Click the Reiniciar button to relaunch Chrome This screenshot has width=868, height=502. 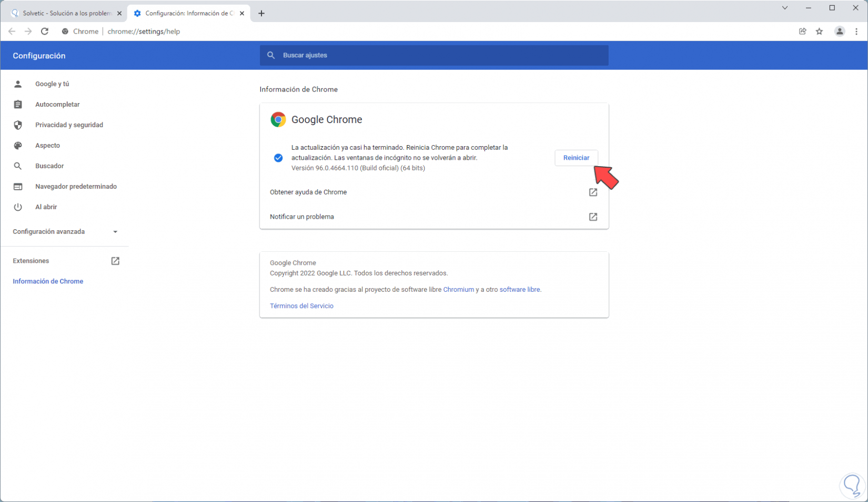click(x=576, y=158)
